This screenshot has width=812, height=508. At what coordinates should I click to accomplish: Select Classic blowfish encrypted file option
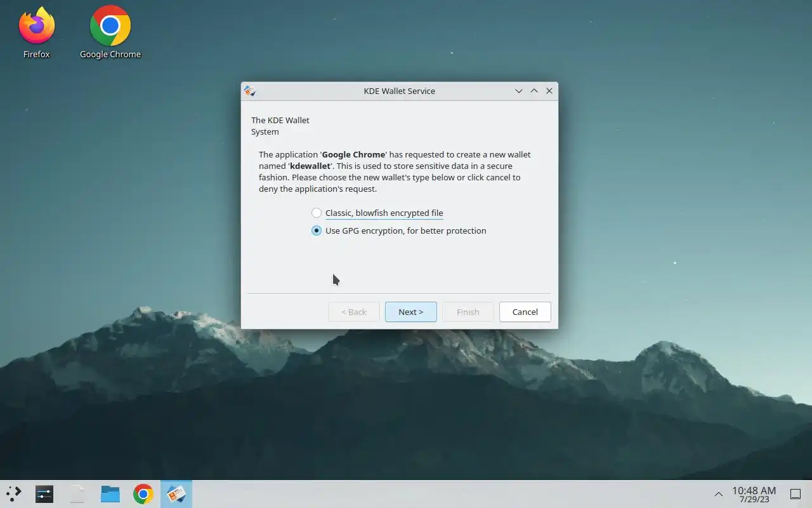tap(377, 213)
